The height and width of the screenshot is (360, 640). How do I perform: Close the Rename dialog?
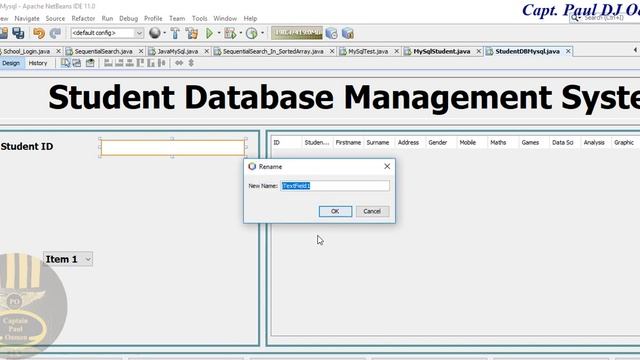tap(387, 166)
